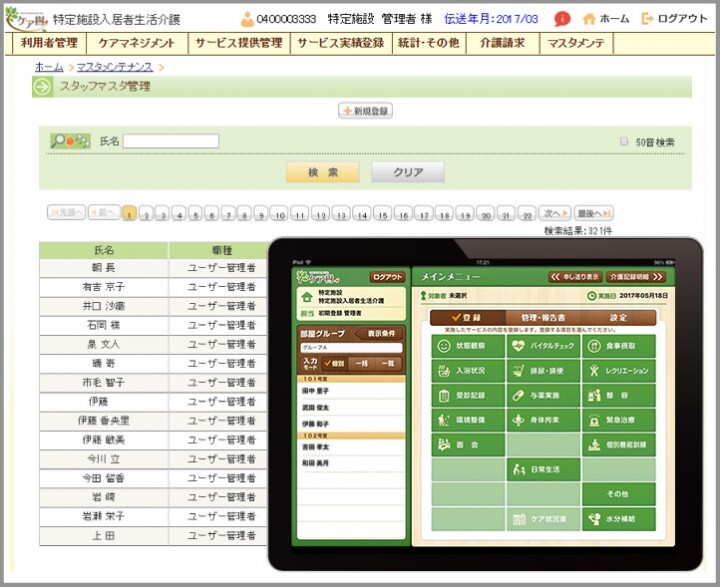Select 一覧 input mode on tablet
This screenshot has width=720, height=587.
tap(388, 363)
